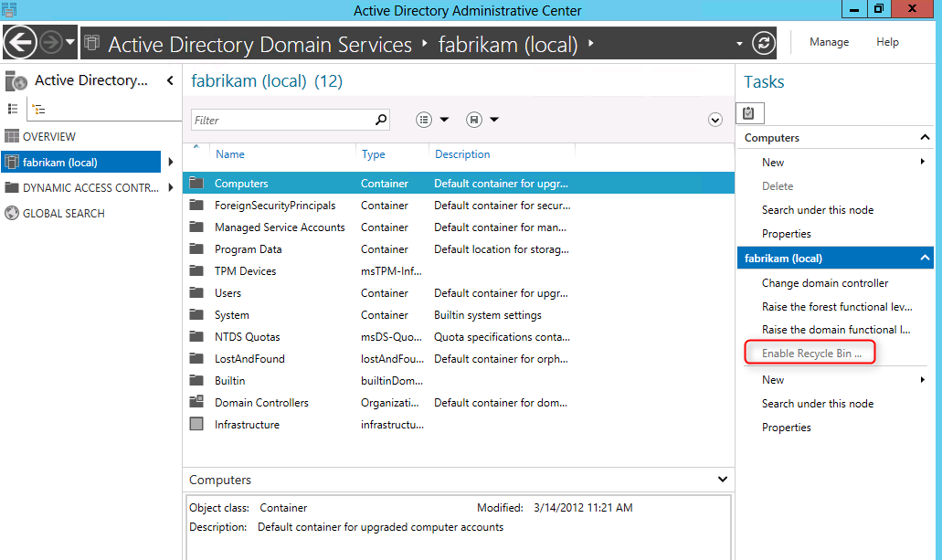
Task: Refresh the current view
Action: tap(763, 42)
